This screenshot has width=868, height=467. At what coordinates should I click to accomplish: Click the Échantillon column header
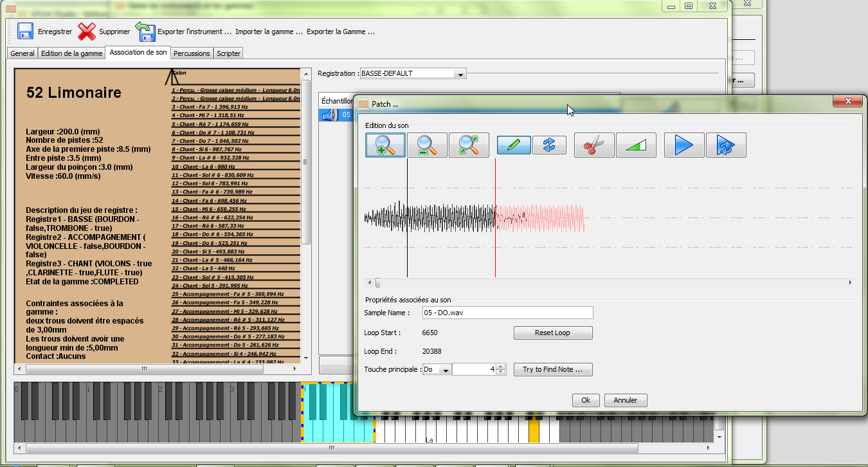pyautogui.click(x=337, y=101)
